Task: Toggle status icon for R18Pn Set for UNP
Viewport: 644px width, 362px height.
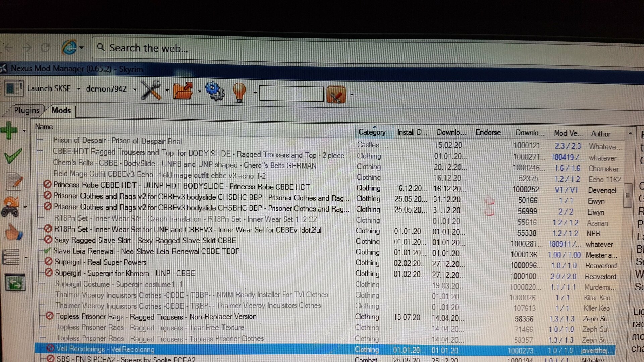Action: (48, 229)
